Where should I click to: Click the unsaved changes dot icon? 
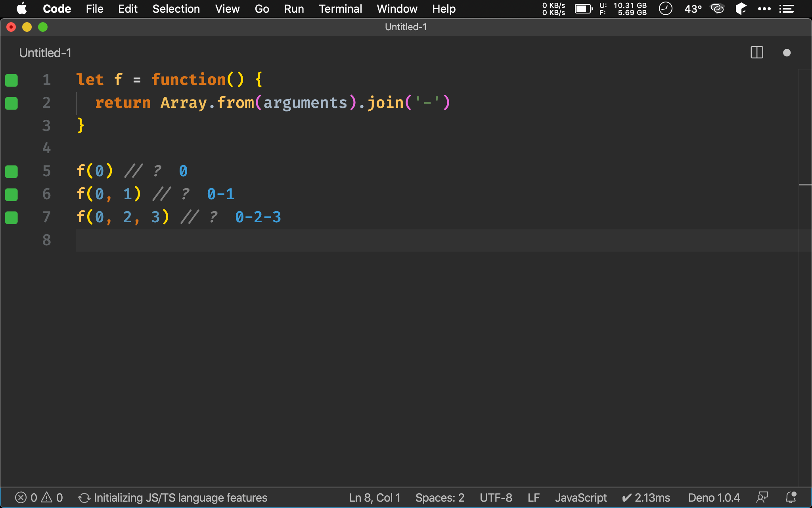(x=787, y=53)
